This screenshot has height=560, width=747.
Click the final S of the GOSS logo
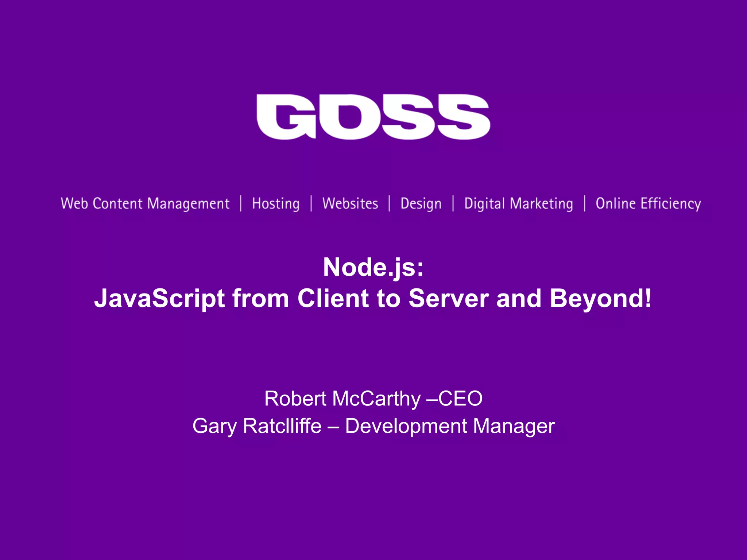pyautogui.click(x=463, y=117)
